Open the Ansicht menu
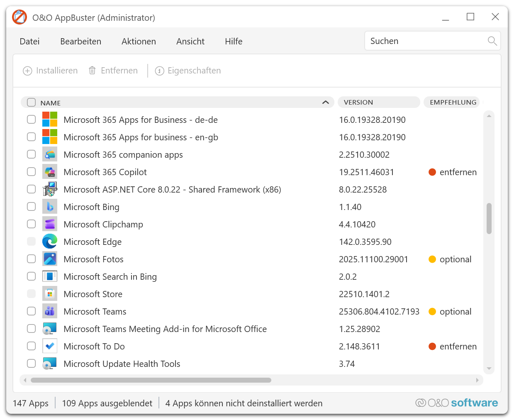This screenshot has width=514, height=420. pos(190,42)
